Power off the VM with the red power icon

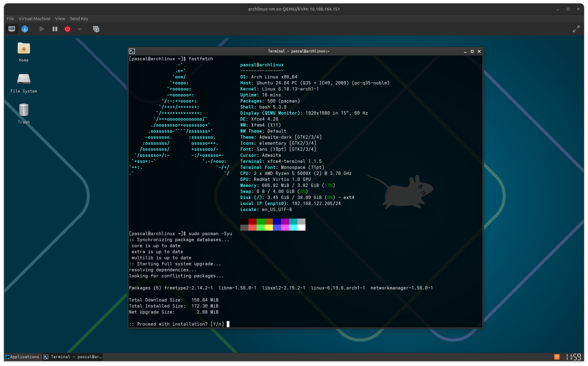67,29
